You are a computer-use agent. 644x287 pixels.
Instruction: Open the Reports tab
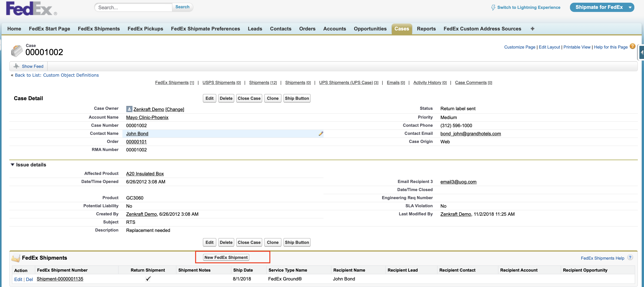[426, 29]
